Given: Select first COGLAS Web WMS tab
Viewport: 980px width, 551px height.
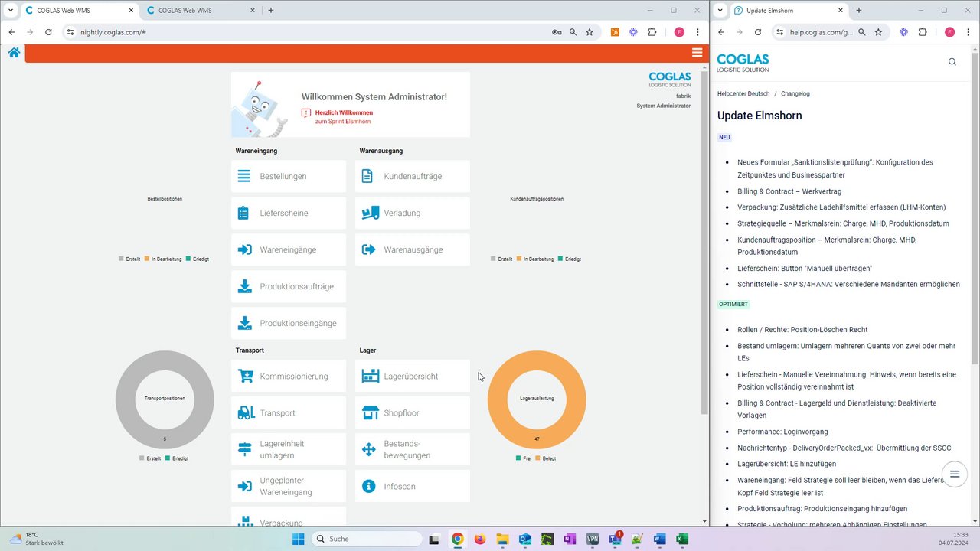Looking at the screenshot, I should pyautogui.click(x=78, y=11).
